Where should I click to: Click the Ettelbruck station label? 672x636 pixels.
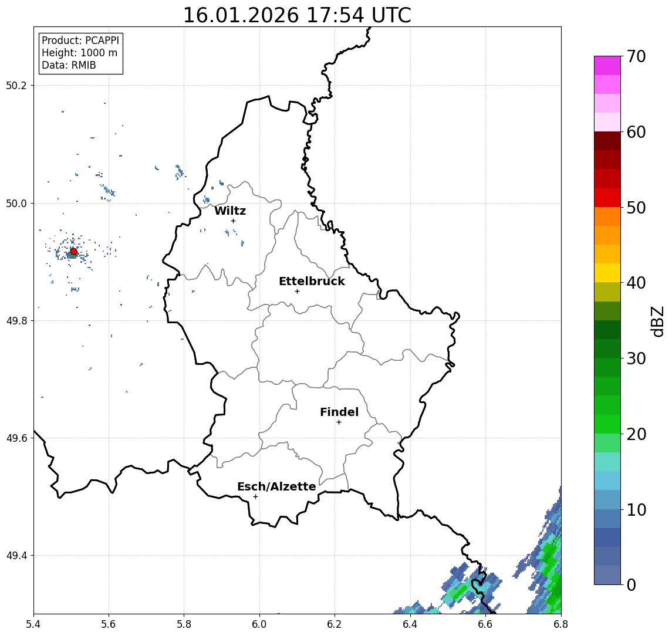click(x=312, y=281)
